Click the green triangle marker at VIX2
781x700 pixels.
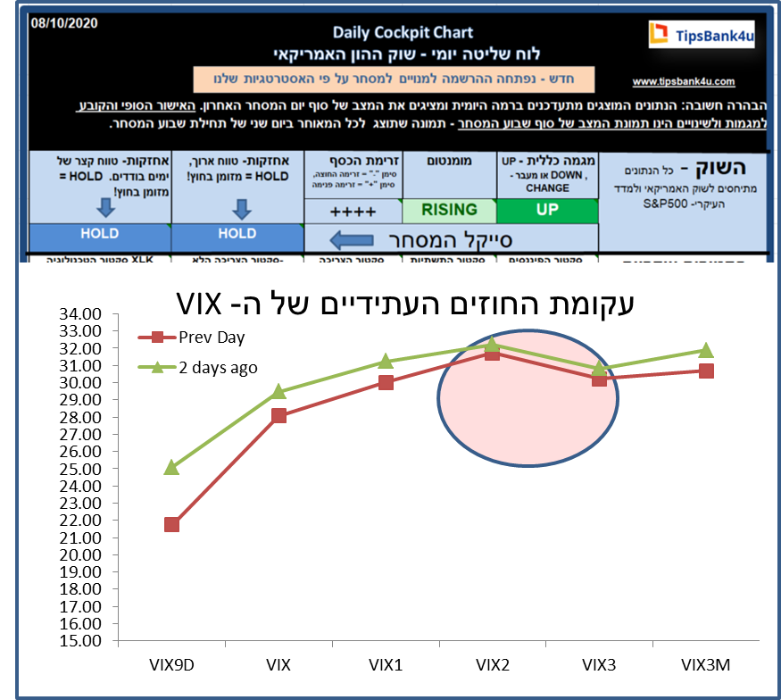click(492, 343)
